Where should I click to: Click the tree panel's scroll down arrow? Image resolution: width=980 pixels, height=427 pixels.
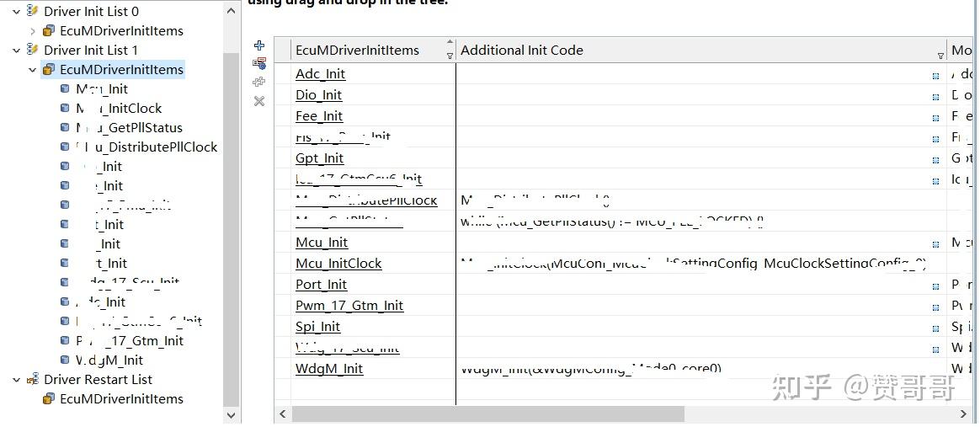pos(232,415)
